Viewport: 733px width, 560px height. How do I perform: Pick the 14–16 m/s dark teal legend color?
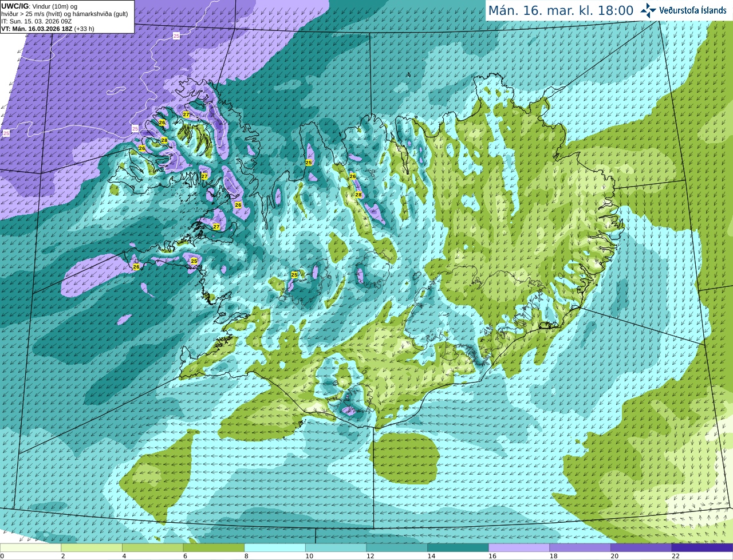(458, 547)
